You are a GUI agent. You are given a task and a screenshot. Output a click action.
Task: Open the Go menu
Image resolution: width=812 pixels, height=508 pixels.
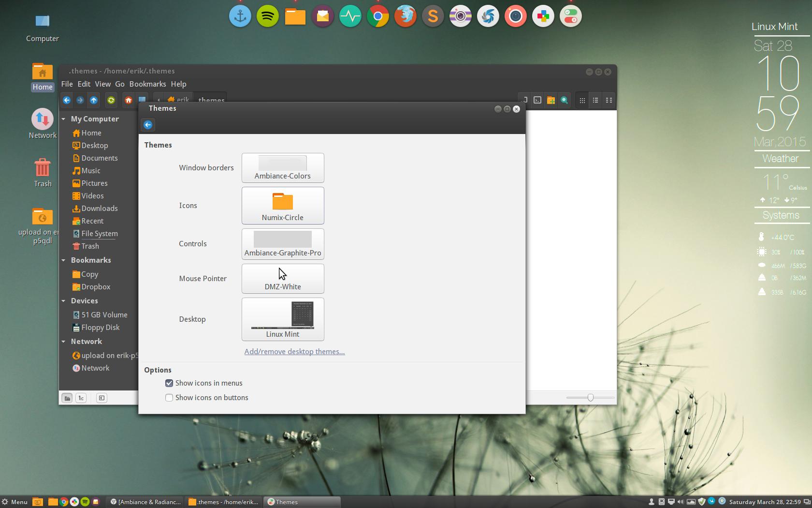click(120, 84)
